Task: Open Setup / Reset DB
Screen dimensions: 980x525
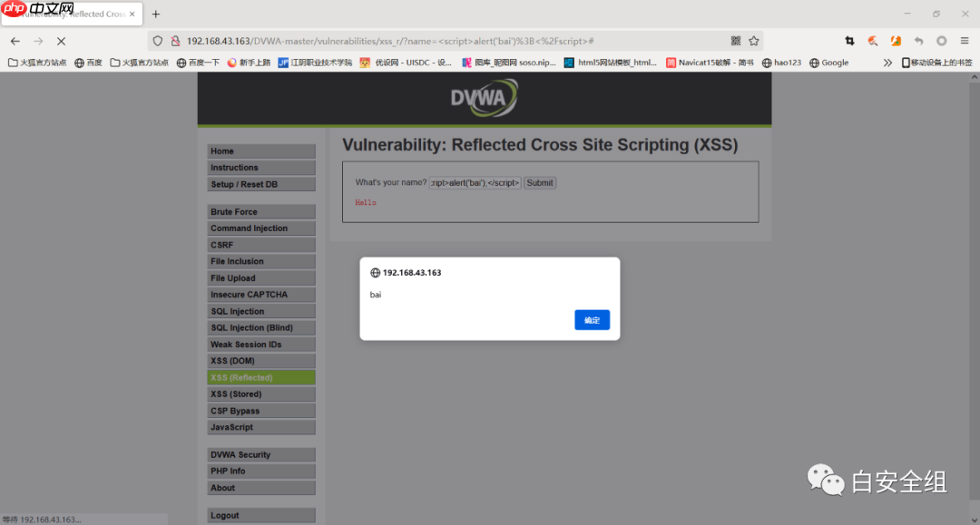Action: 261,184
